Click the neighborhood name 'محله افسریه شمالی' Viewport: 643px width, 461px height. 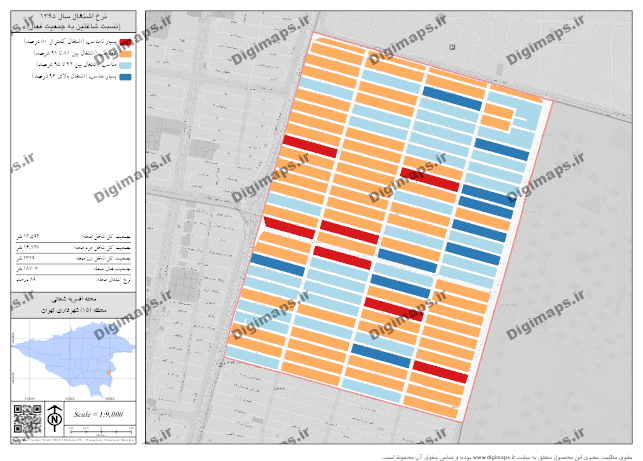[74, 299]
